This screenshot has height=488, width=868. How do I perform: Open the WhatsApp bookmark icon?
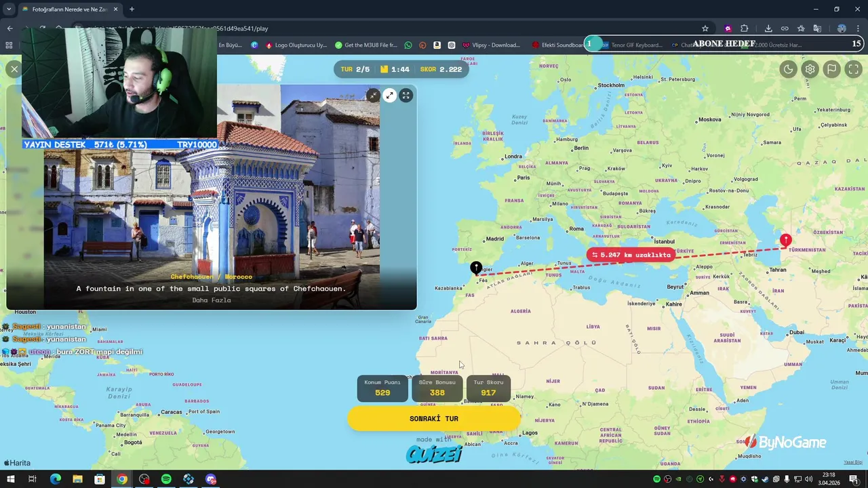click(408, 45)
